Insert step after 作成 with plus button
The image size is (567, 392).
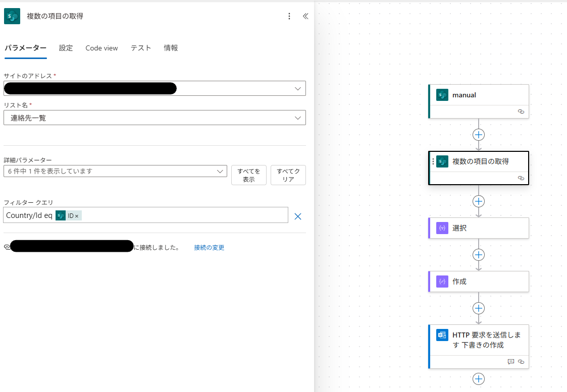tap(479, 308)
